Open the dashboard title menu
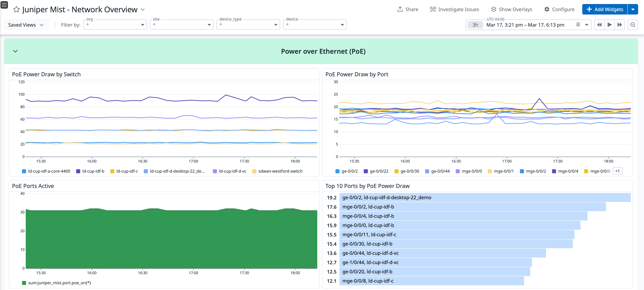This screenshot has height=290, width=644. [143, 10]
